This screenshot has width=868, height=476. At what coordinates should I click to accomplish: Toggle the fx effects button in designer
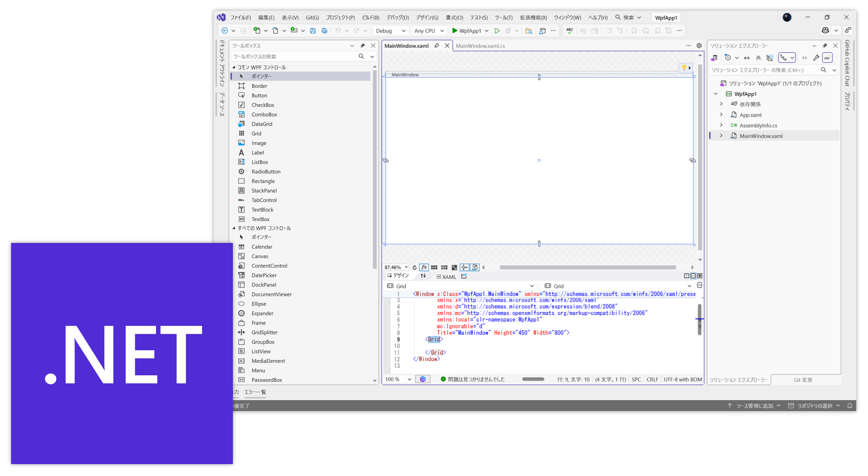point(424,268)
